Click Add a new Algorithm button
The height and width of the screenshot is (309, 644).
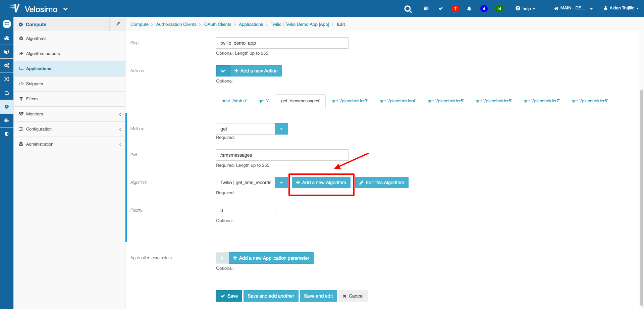point(321,183)
